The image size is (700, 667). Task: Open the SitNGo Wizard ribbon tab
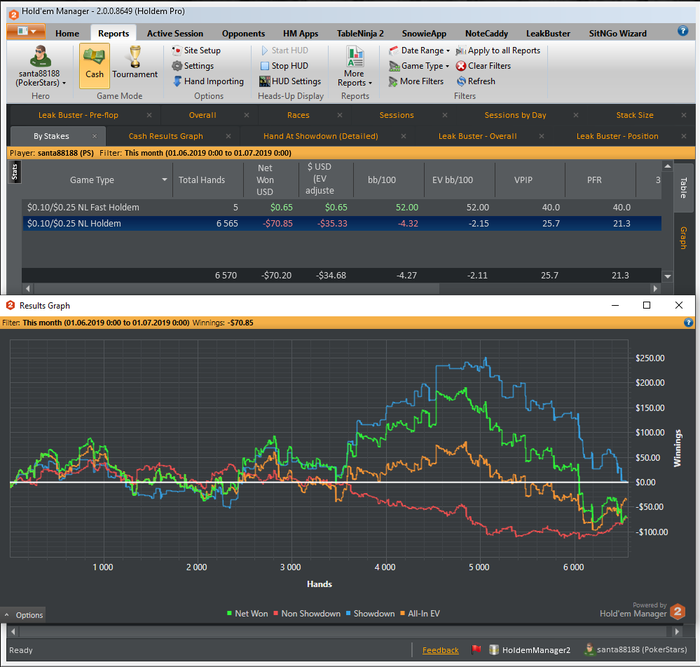pyautogui.click(x=617, y=33)
